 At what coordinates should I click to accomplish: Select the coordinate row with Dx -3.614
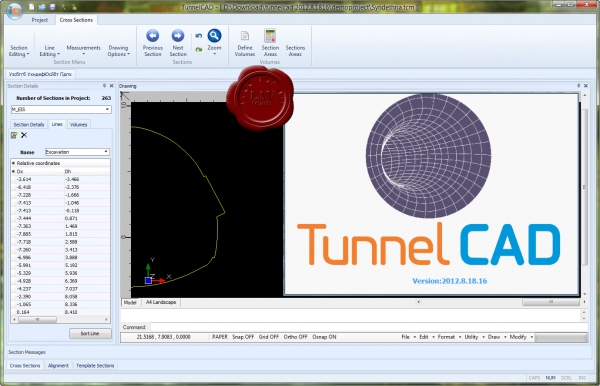60,179
